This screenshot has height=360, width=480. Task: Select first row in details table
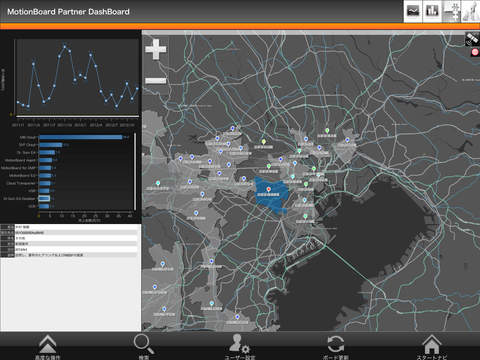point(70,227)
